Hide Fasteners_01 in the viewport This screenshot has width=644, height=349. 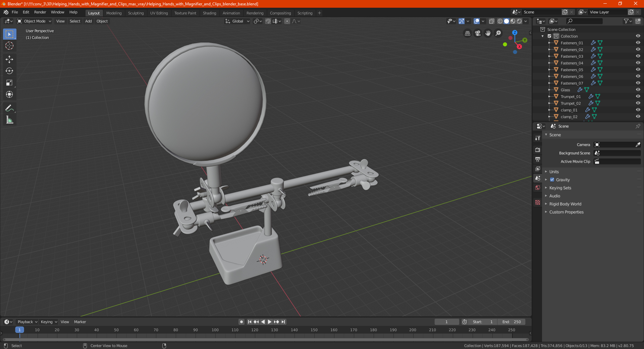click(x=638, y=43)
